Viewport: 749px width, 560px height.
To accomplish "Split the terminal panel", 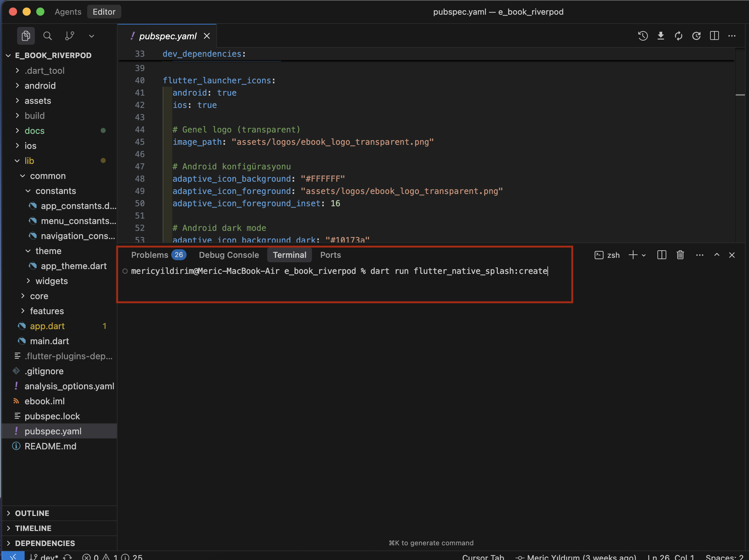I will 662,255.
